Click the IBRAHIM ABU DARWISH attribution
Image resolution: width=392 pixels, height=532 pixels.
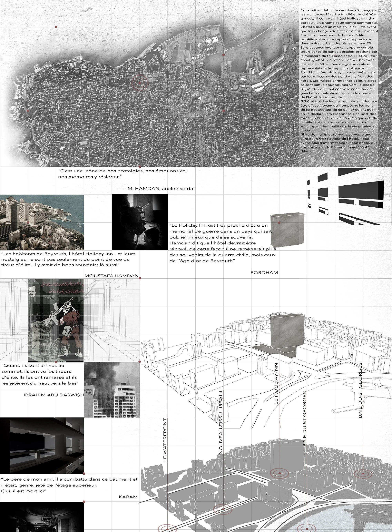[54, 395]
